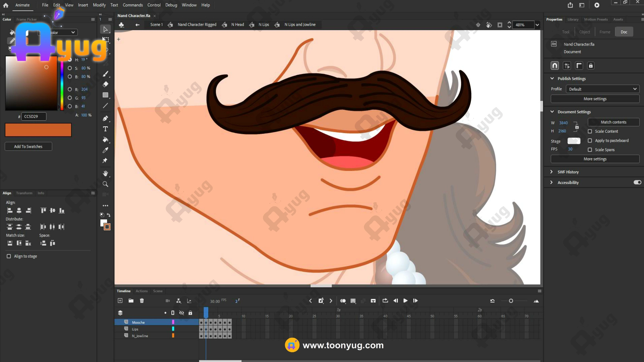Enable Scale Content checkbox

[x=590, y=131]
